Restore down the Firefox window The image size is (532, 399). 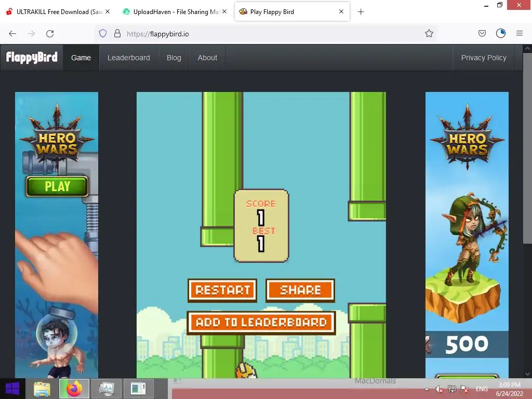(x=499, y=5)
